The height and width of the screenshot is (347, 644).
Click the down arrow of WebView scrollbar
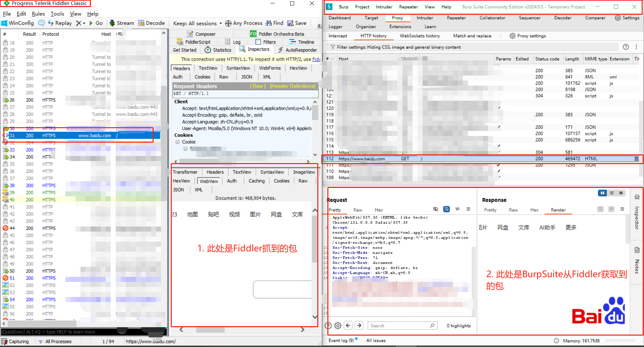coord(315,316)
